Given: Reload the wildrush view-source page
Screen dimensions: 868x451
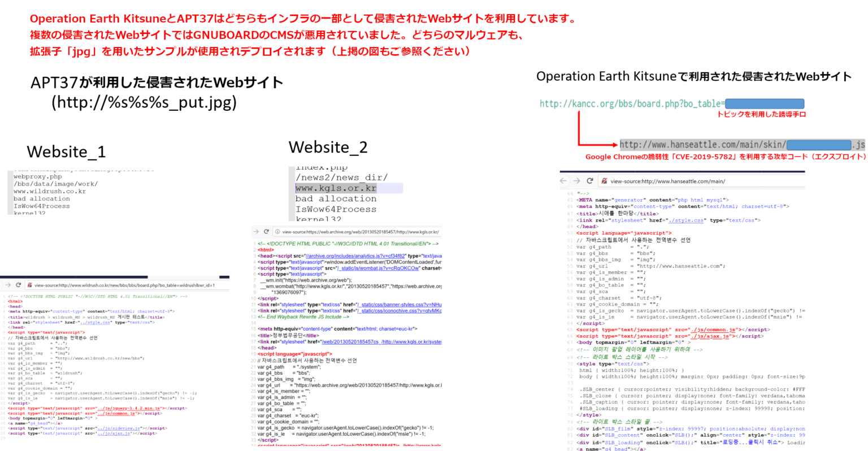Looking at the screenshot, I should (19, 285).
